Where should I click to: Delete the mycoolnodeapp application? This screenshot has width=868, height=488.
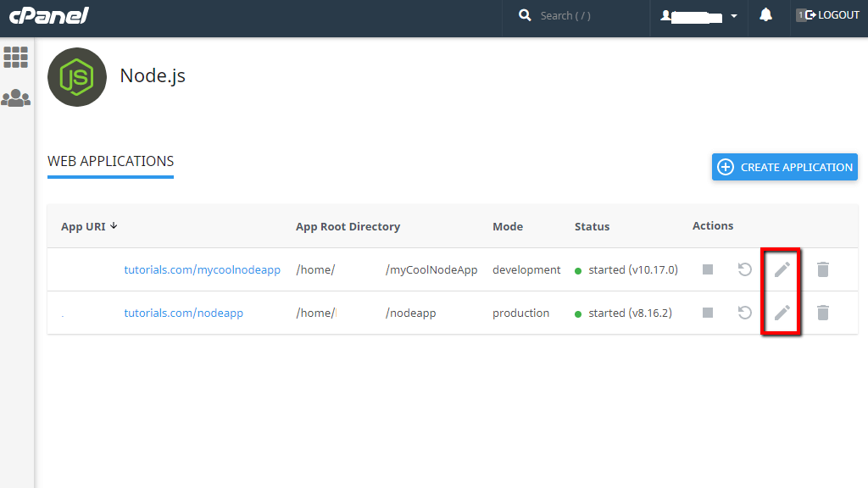(x=822, y=269)
